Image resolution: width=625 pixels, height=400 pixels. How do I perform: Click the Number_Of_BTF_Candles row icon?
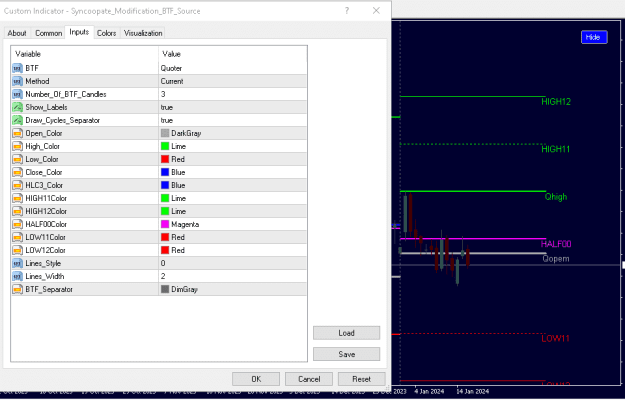pos(17,94)
